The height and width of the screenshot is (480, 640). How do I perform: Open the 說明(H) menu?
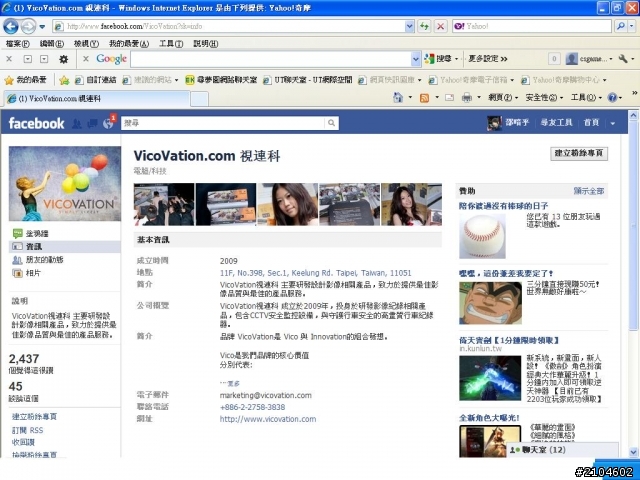coord(206,44)
